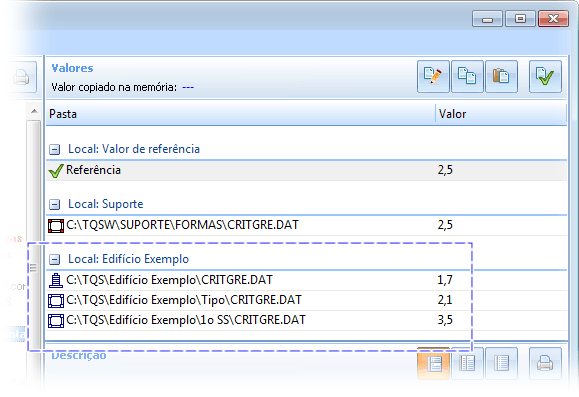Collapse the Local: Edifício Exemplo group
This screenshot has height=397, width=579.
[x=55, y=259]
